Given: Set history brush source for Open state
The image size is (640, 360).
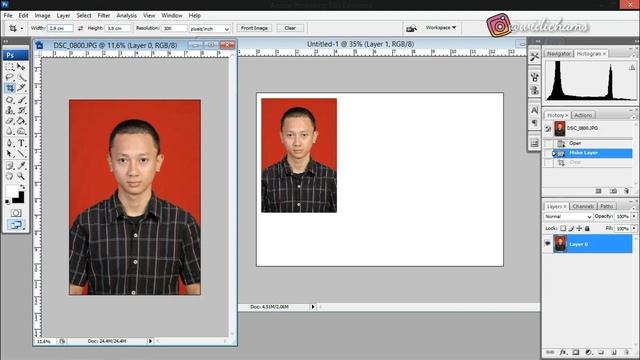Looking at the screenshot, I should (x=548, y=143).
